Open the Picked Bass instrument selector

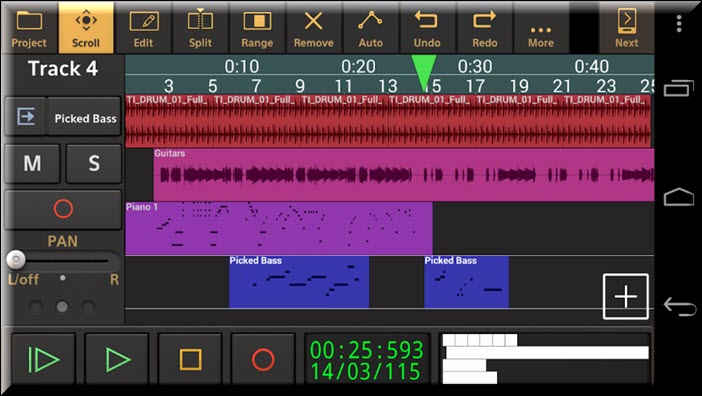point(85,118)
